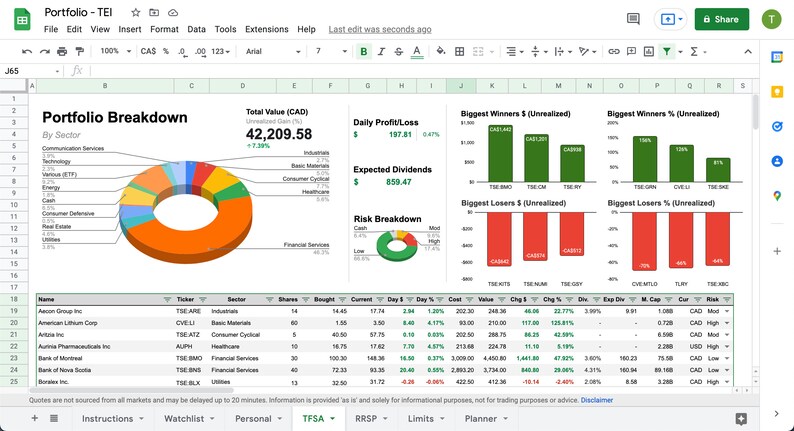Open Google Calendar side panel
This screenshot has height=431, width=794.
point(777,57)
